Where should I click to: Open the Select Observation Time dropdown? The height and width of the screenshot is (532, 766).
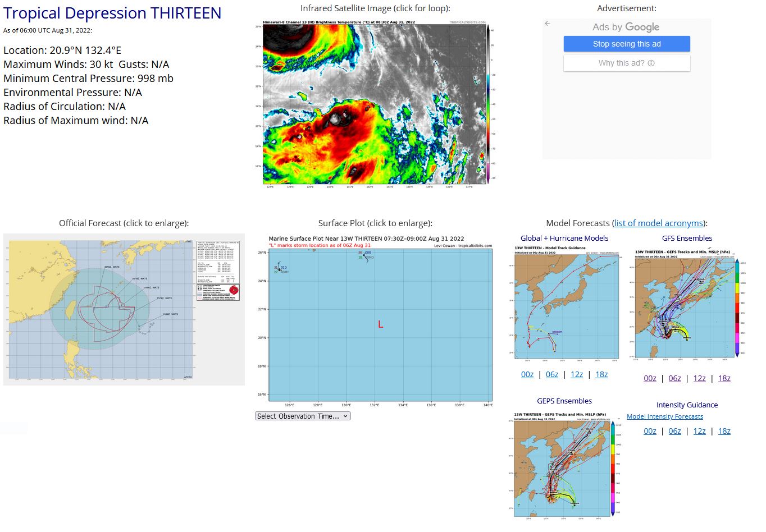click(303, 416)
